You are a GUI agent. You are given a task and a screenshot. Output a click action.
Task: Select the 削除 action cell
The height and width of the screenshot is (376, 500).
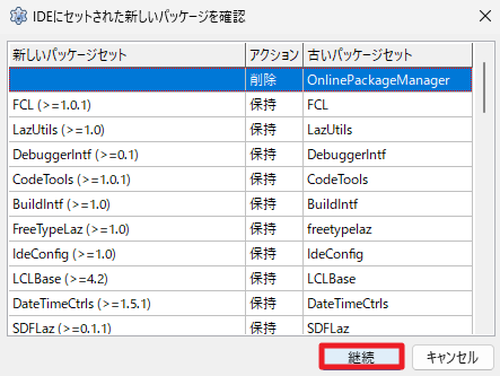click(274, 80)
